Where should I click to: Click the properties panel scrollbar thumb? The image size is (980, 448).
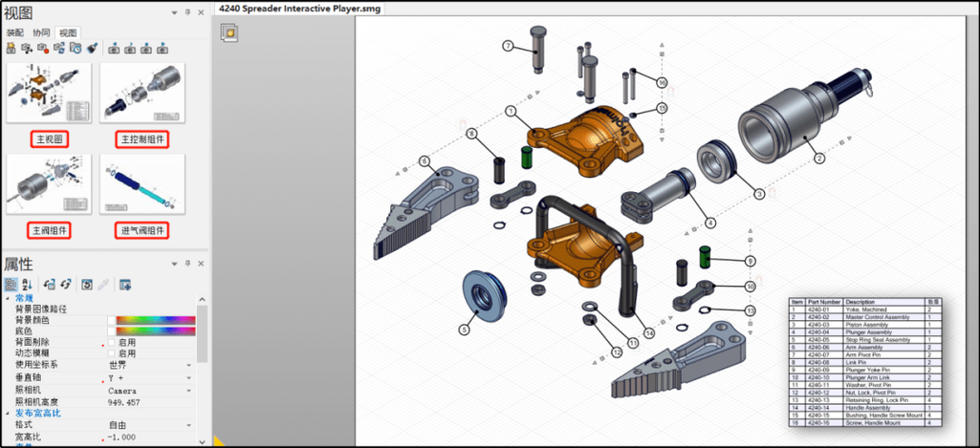(202, 333)
